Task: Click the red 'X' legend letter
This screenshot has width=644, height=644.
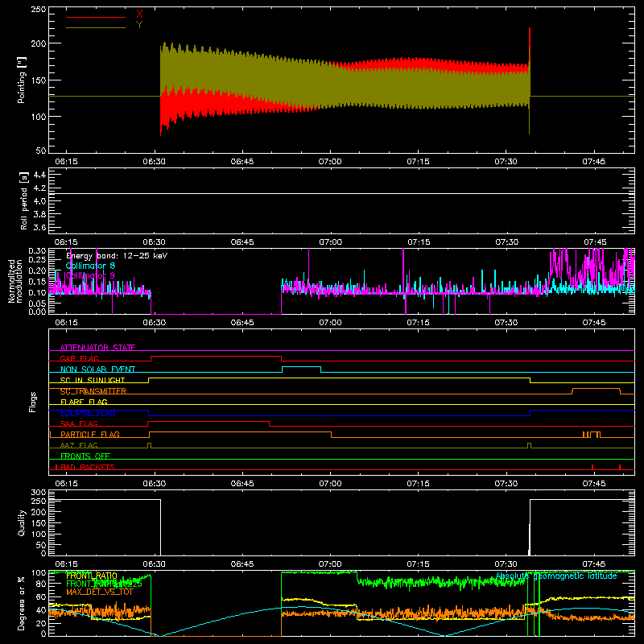Action: (x=139, y=14)
